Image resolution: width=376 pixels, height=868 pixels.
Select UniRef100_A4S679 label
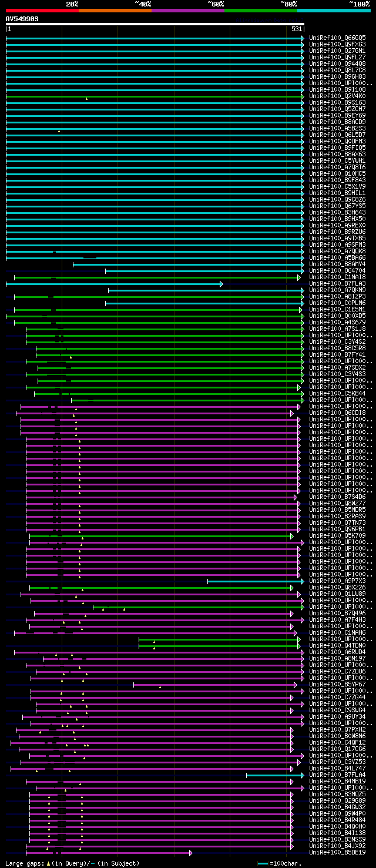[x=337, y=322]
